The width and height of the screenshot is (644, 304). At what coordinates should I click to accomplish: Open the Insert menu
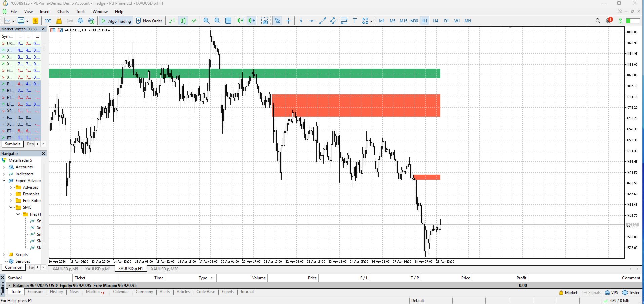(x=45, y=12)
